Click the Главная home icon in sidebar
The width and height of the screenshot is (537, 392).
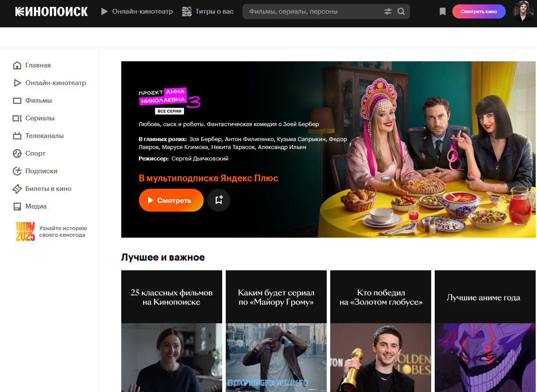[17, 65]
